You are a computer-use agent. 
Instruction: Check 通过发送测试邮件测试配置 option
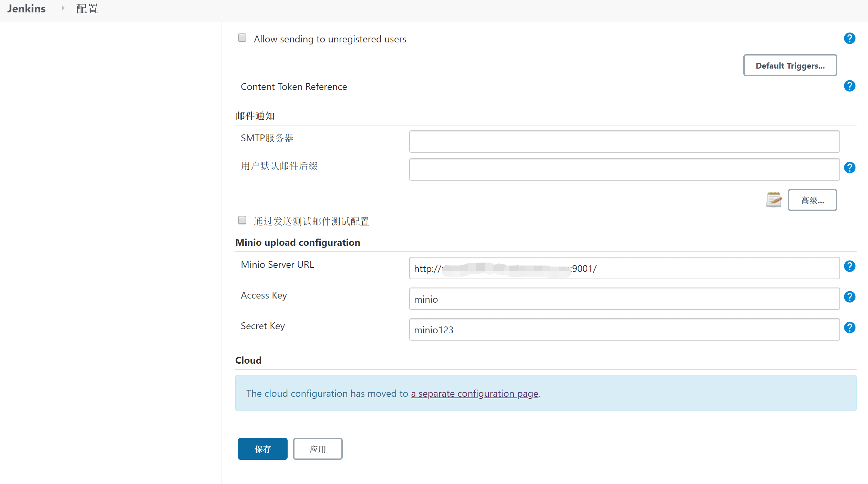click(242, 220)
